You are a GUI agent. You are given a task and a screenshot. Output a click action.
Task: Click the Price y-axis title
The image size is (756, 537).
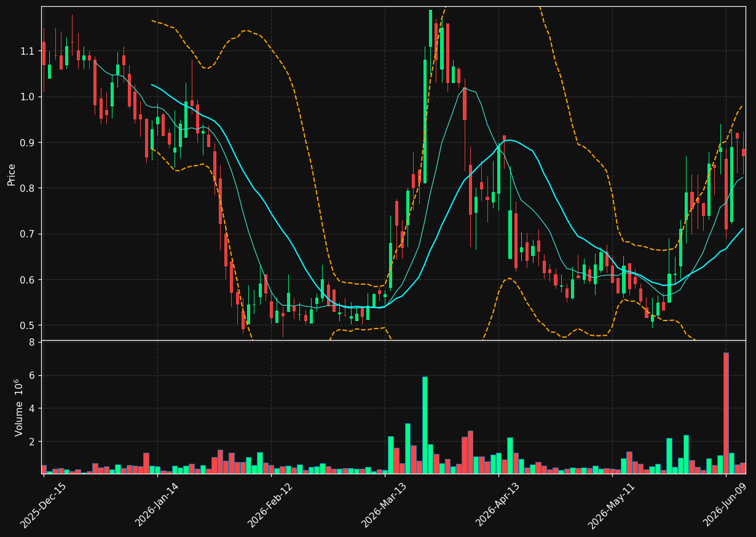point(12,174)
